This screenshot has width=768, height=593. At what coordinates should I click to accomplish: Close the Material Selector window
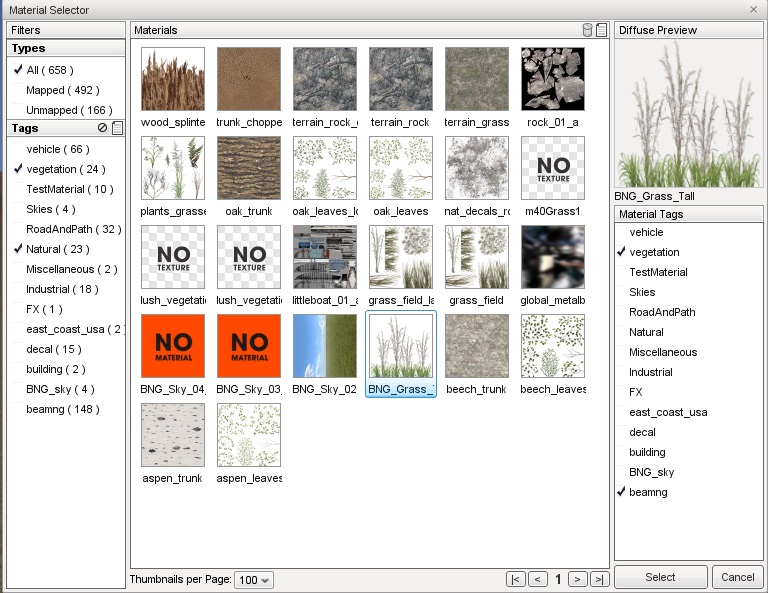753,9
